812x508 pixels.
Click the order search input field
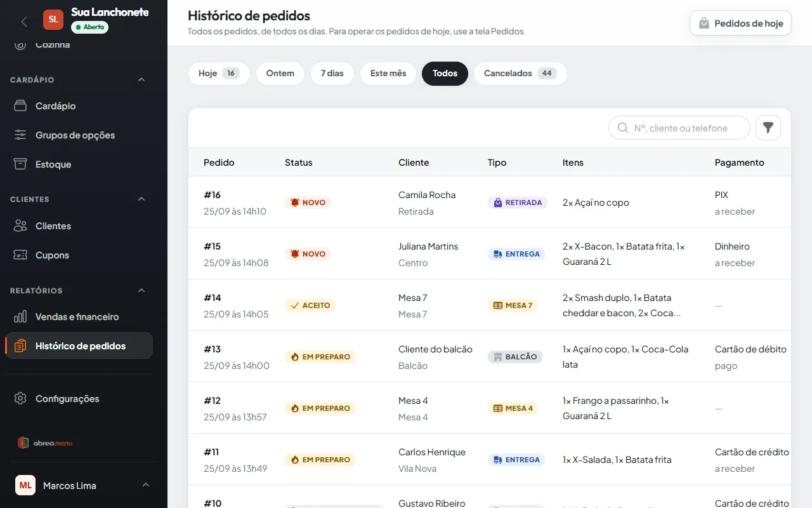pos(679,128)
